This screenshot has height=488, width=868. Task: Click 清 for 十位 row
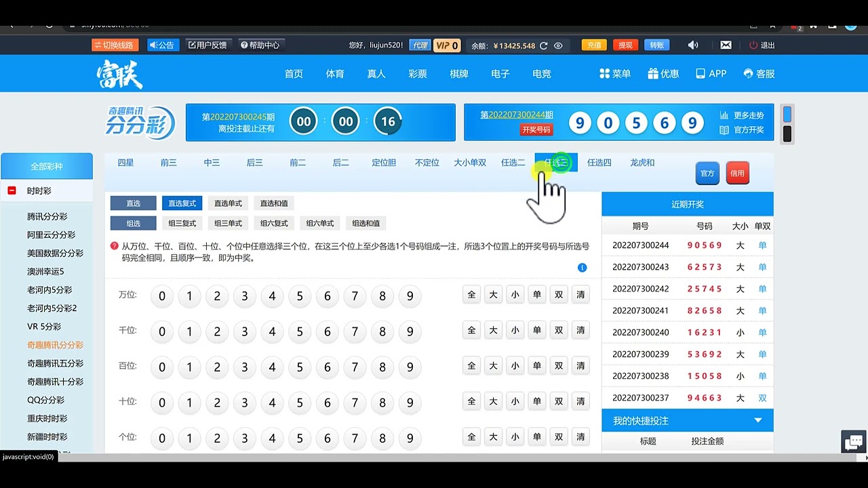click(x=580, y=401)
